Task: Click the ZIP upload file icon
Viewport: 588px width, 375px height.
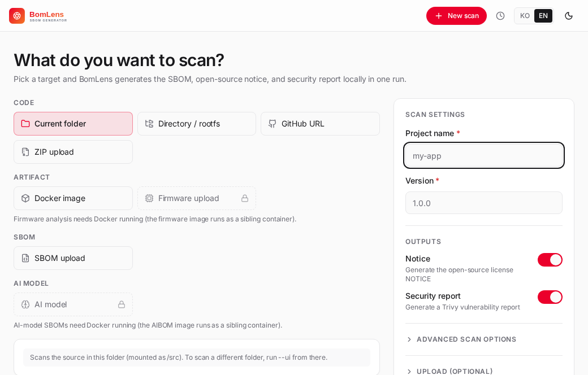Action: click(25, 152)
